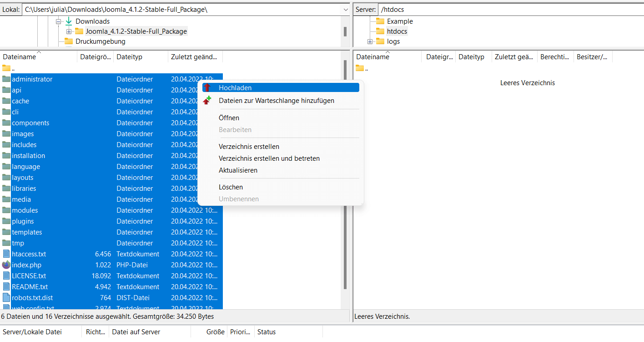Viewport: 644px width, 342px height.
Task: Click the administrator folder icon
Action: (6, 79)
